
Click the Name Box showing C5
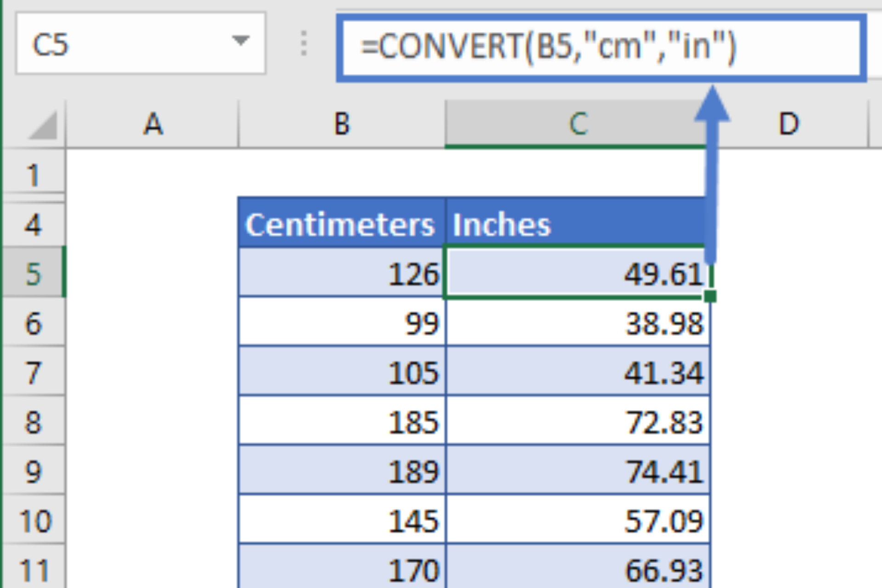[x=119, y=45]
